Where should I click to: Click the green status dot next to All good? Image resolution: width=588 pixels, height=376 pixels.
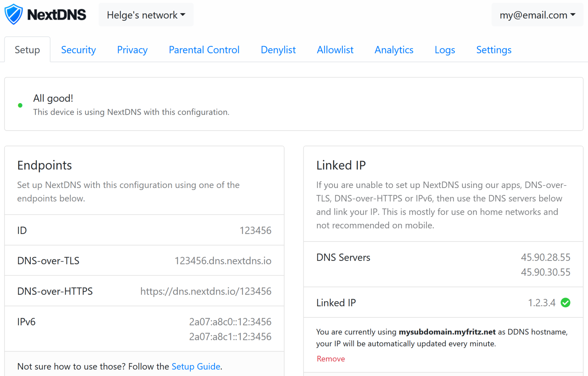(x=20, y=105)
